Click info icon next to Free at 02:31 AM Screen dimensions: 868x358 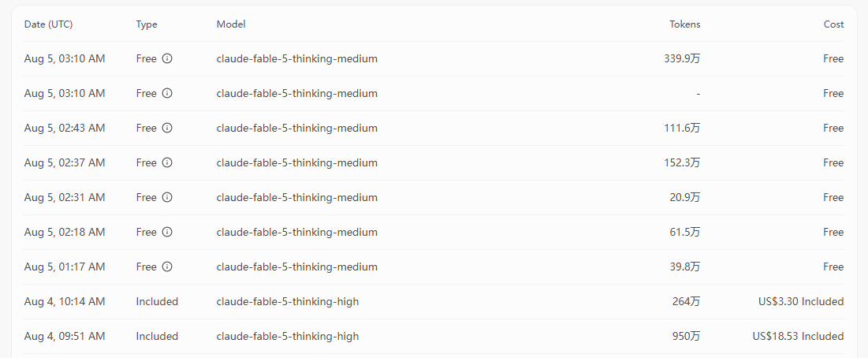[167, 197]
